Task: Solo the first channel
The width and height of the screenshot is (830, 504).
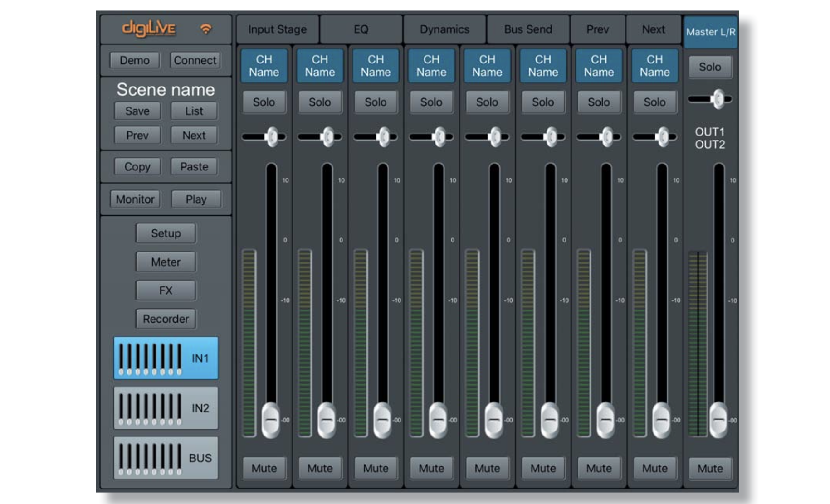Action: (x=264, y=102)
